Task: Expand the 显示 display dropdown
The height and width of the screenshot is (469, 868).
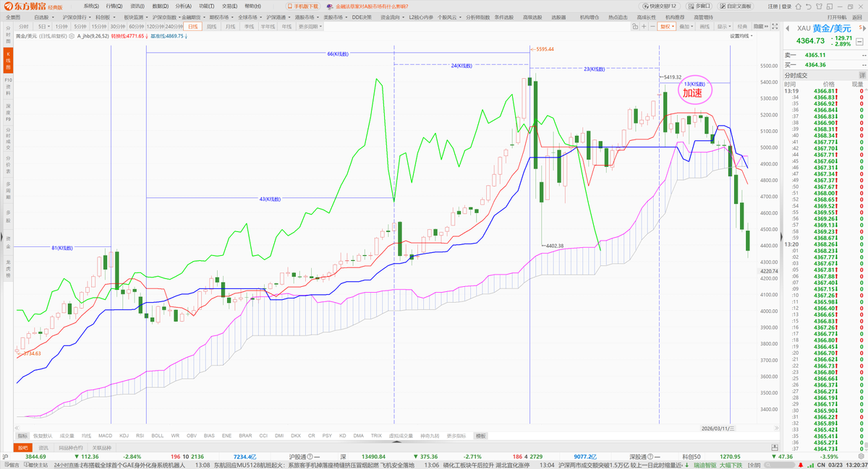Action: pyautogui.click(x=723, y=26)
